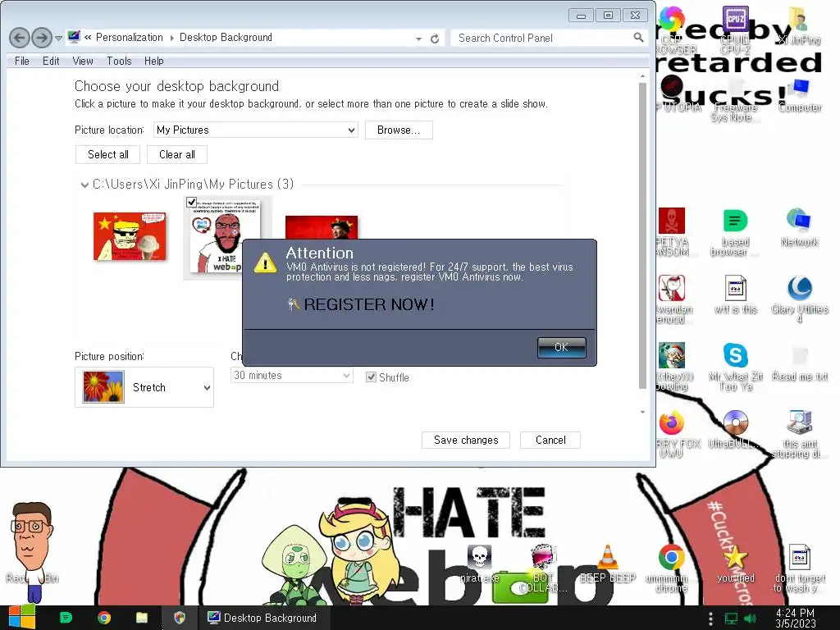Select the CPUID CPU-Z desktop icon
840x630 pixels.
click(735, 30)
